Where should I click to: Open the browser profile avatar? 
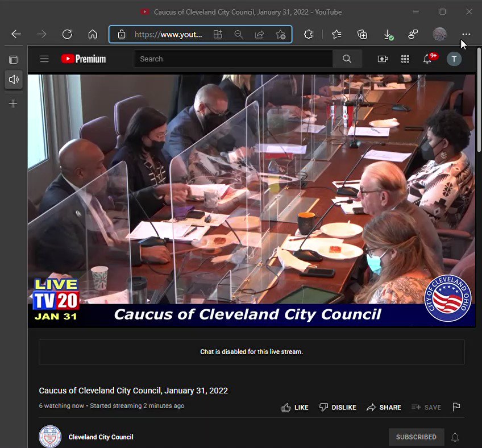tap(439, 34)
